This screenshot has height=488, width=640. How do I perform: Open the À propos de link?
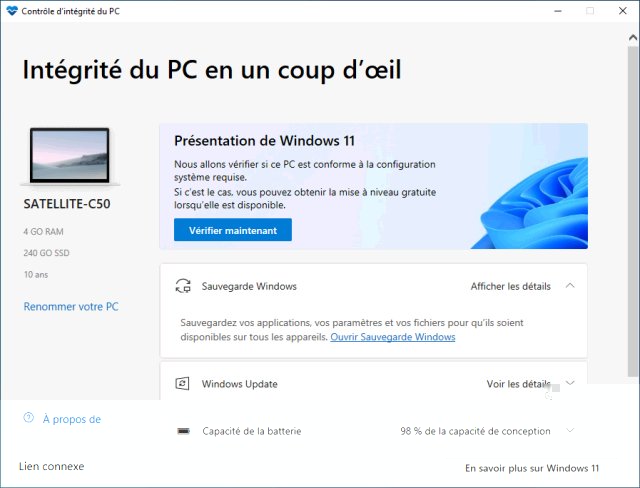72,419
